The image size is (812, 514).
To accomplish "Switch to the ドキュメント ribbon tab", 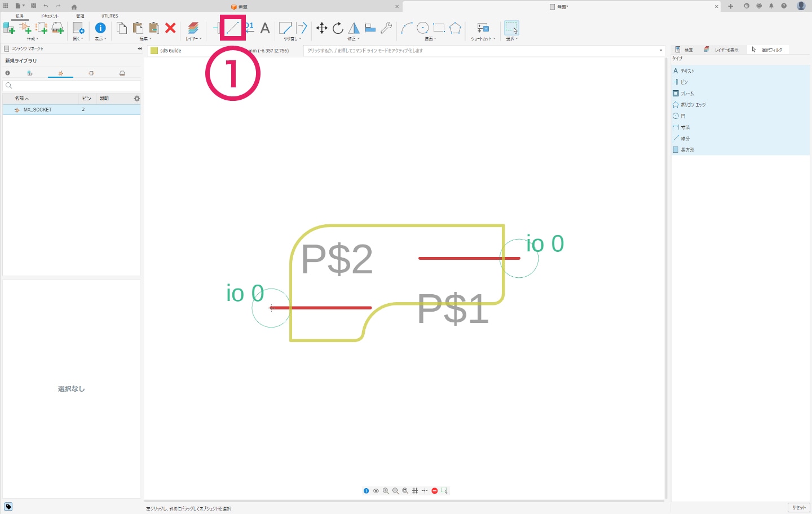I will [50, 16].
